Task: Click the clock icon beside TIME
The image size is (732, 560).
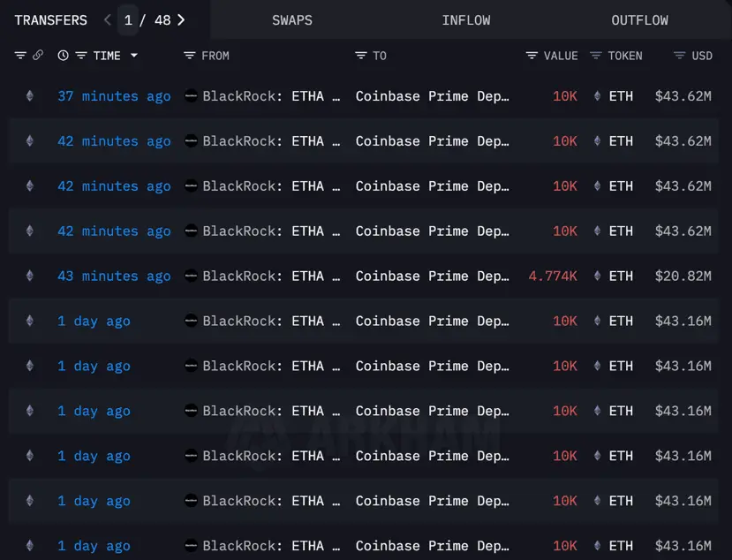Action: pos(63,56)
